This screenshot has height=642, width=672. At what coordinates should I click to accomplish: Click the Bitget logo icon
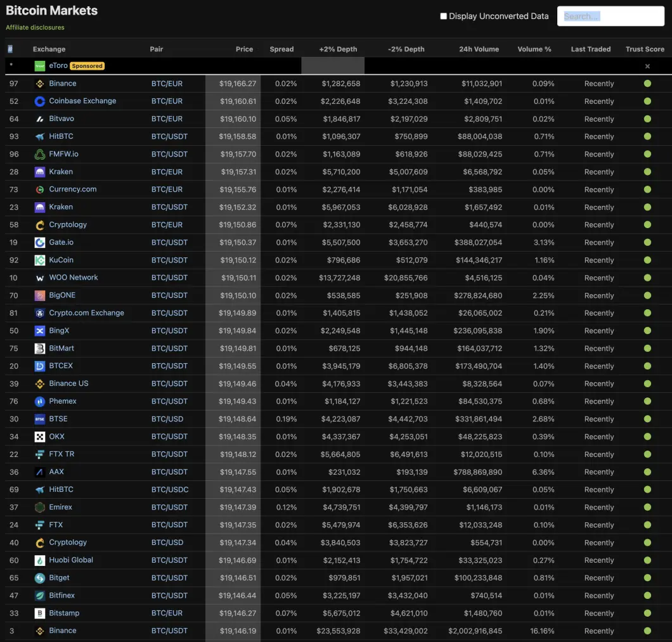40,578
